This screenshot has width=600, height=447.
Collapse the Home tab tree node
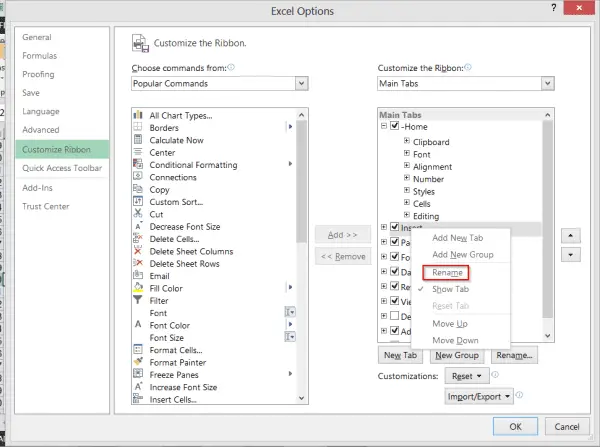(384, 126)
